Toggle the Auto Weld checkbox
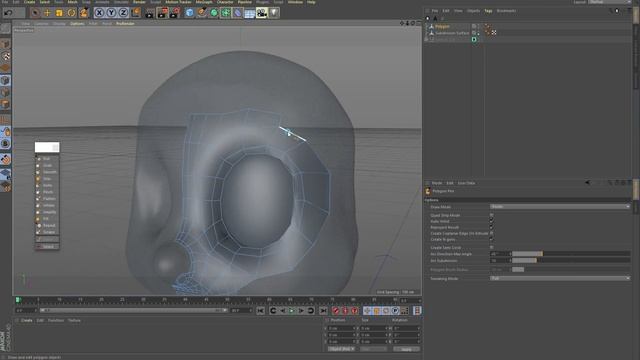640x360 pixels. [491, 221]
